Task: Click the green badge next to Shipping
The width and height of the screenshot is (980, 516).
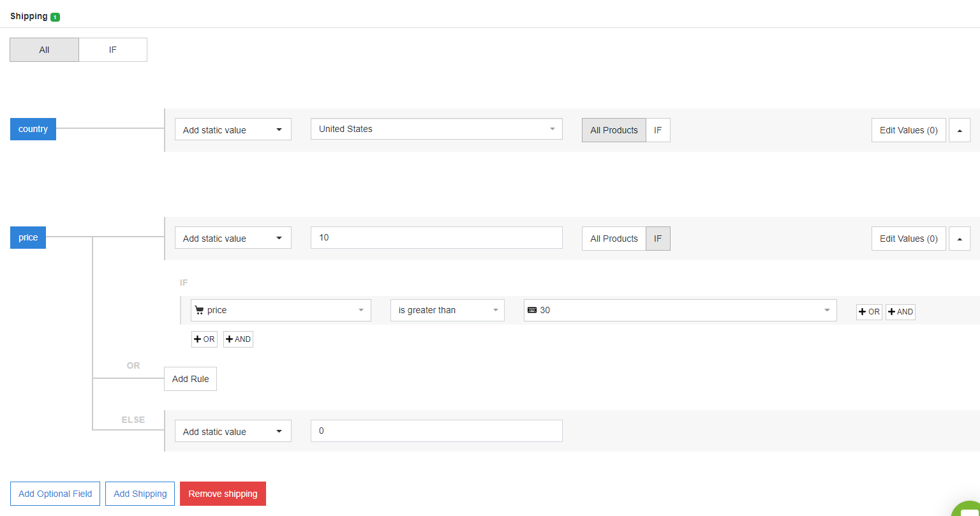Action: [x=55, y=17]
